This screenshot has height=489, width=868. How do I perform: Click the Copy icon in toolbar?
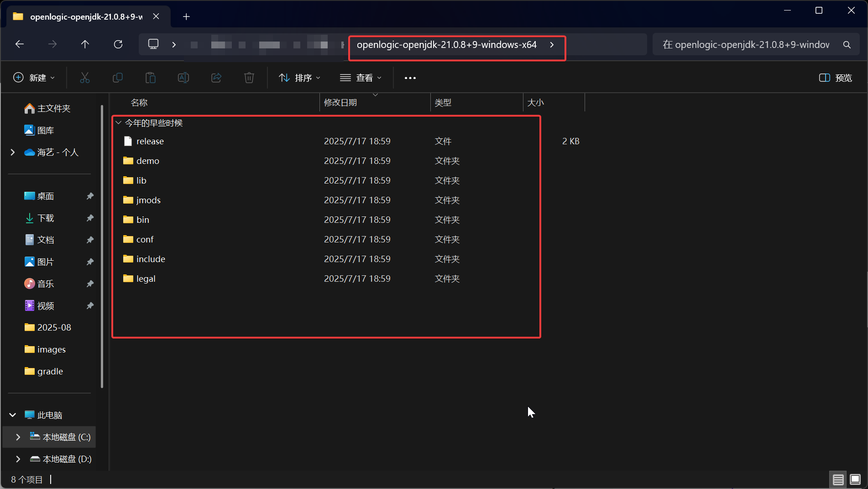pos(118,78)
